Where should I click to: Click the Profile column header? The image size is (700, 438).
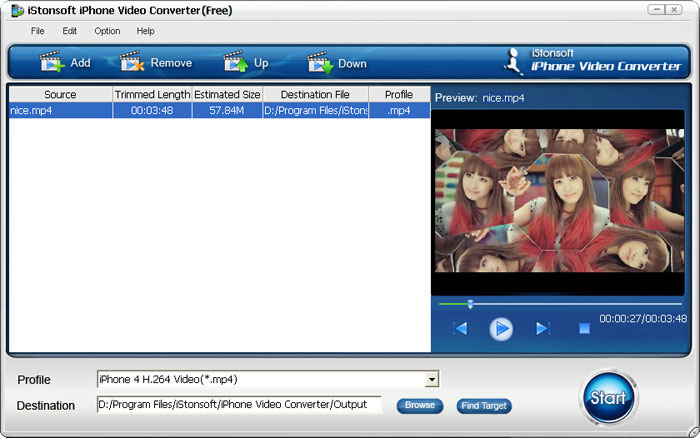pos(399,95)
